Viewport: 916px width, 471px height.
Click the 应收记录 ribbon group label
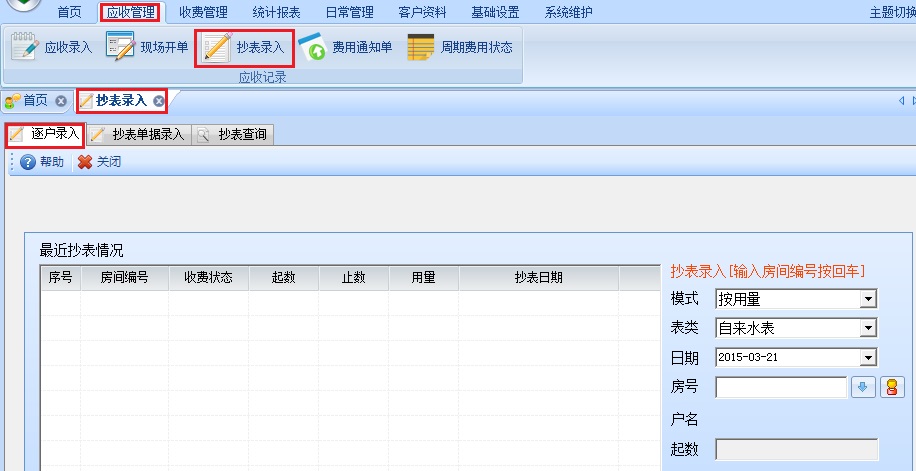(x=263, y=77)
